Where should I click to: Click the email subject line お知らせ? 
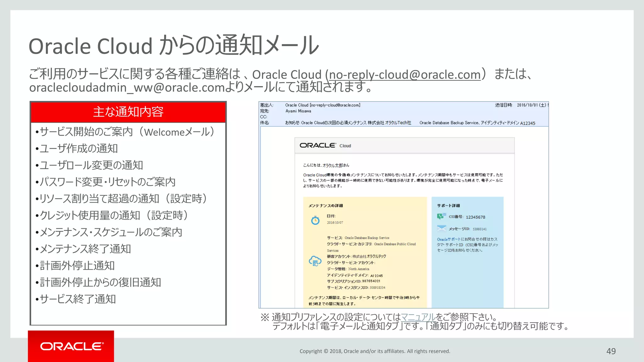click(410, 123)
